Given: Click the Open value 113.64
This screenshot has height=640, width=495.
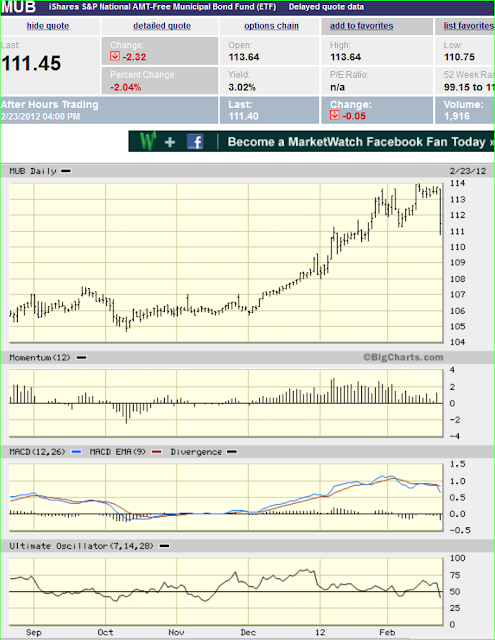Looking at the screenshot, I should 244,57.
